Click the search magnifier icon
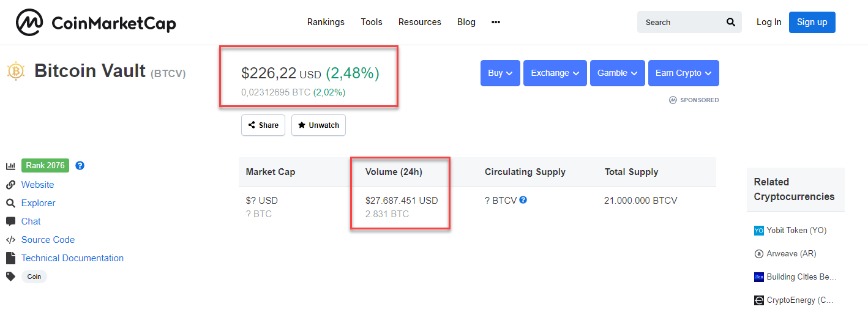 pos(731,22)
